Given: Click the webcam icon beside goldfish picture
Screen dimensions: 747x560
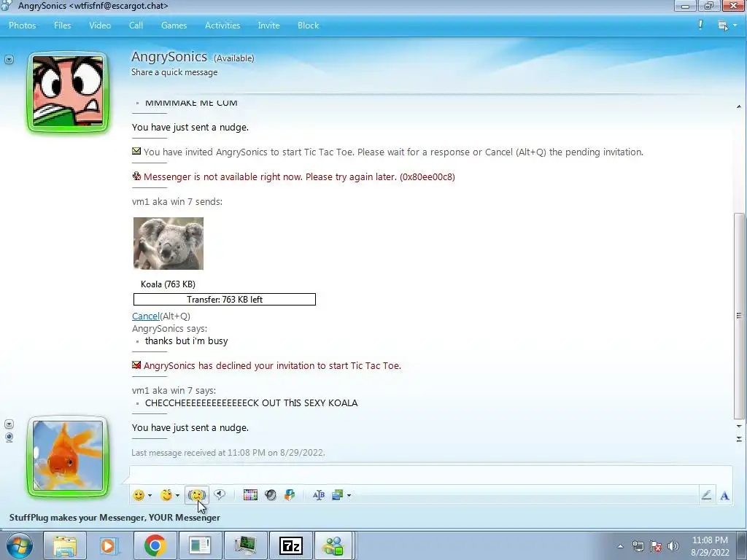Looking at the screenshot, I should point(9,437).
